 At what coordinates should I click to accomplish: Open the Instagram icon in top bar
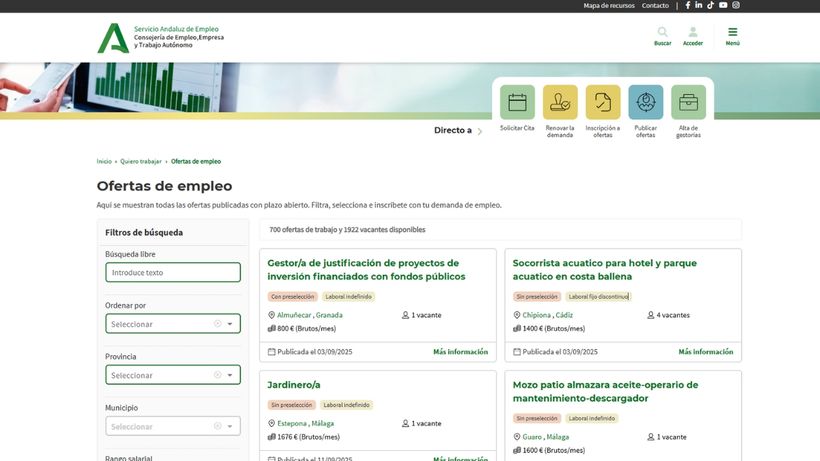[x=736, y=6]
